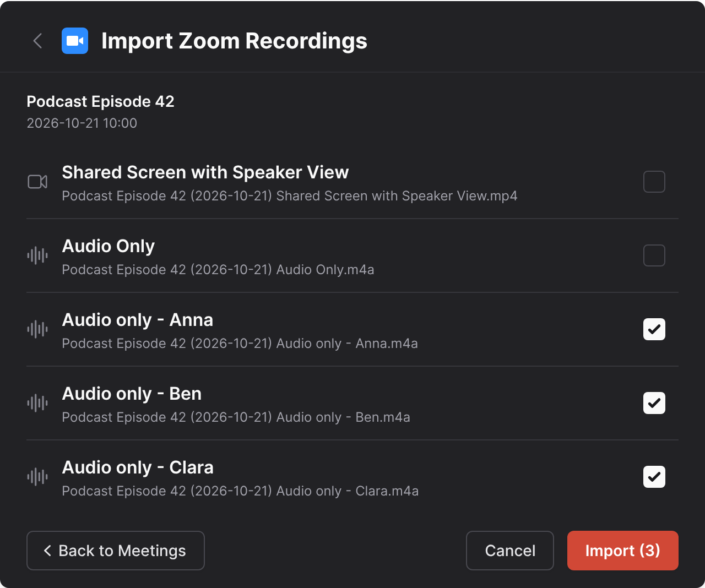Select the Audio Only row title
Image resolution: width=705 pixels, height=588 pixels.
pos(109,246)
